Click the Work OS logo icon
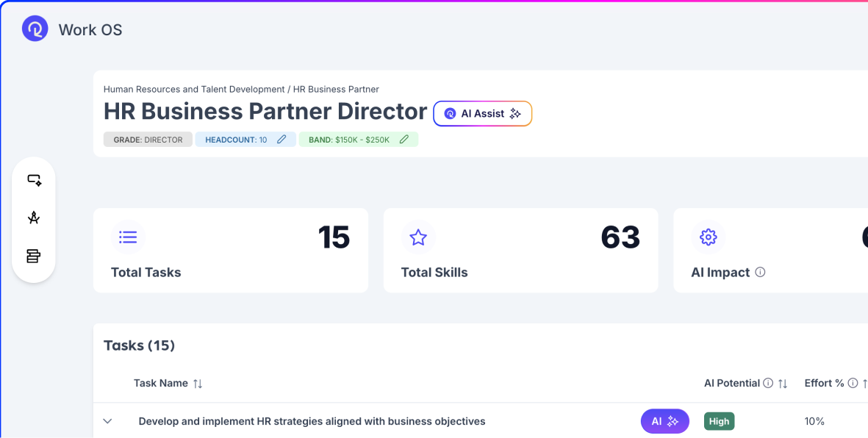This screenshot has width=868, height=438. (35, 29)
